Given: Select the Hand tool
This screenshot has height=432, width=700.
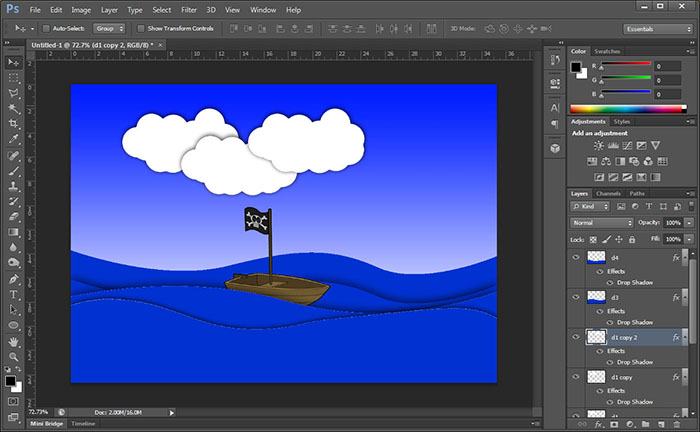Looking at the screenshot, I should [x=14, y=341].
